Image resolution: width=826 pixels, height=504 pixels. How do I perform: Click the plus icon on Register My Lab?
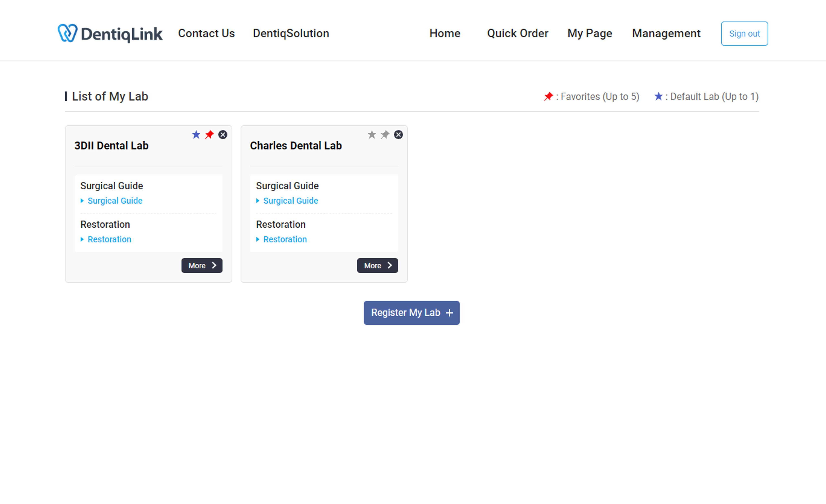449,313
